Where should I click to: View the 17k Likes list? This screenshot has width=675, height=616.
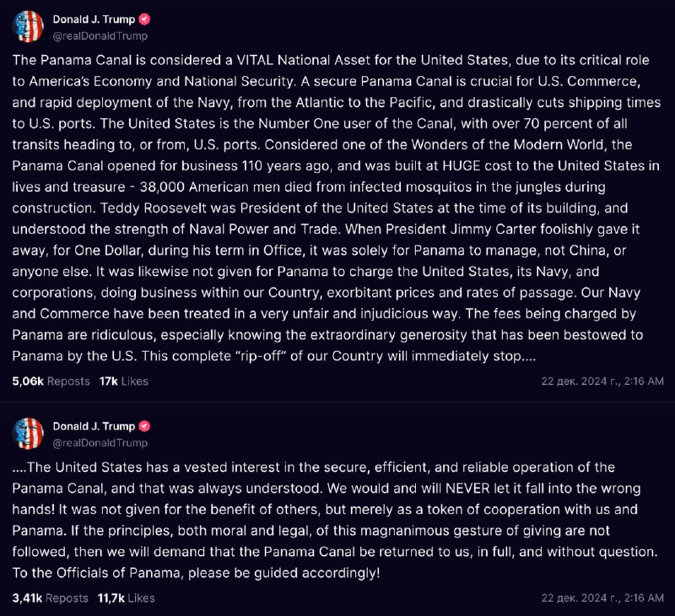(124, 381)
